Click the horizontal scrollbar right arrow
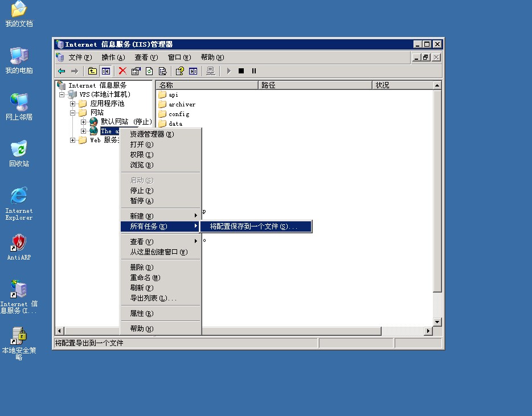The height and width of the screenshot is (416, 532). (428, 331)
